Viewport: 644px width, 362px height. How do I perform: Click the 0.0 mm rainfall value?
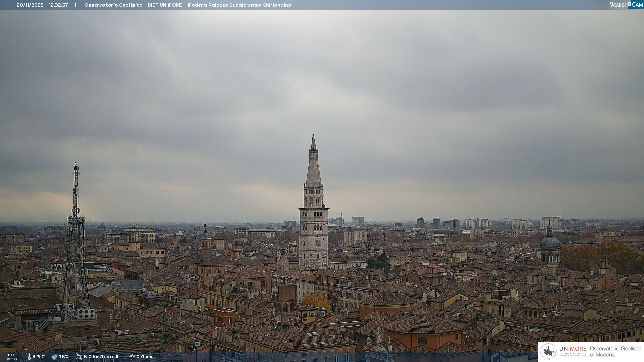145,357
